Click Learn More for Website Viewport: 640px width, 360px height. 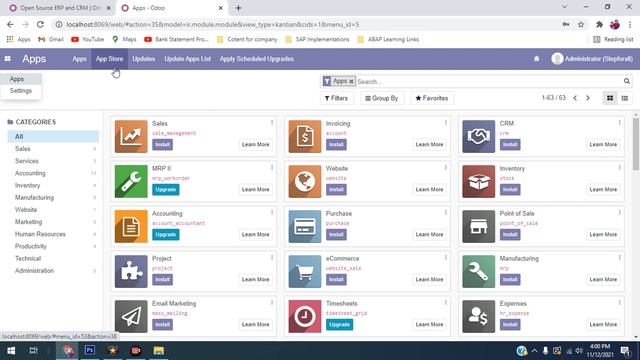click(429, 189)
